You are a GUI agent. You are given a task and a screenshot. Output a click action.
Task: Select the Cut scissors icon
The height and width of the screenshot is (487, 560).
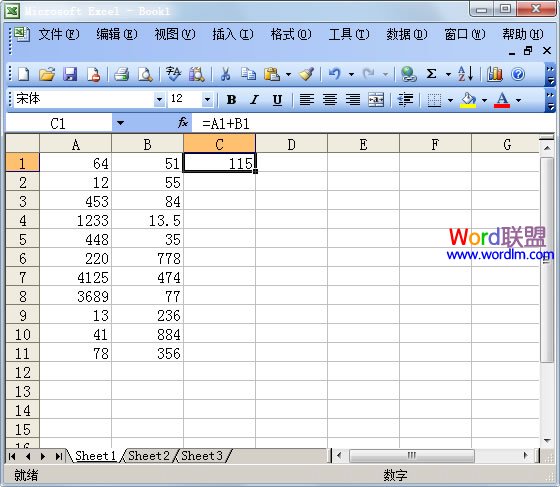225,74
